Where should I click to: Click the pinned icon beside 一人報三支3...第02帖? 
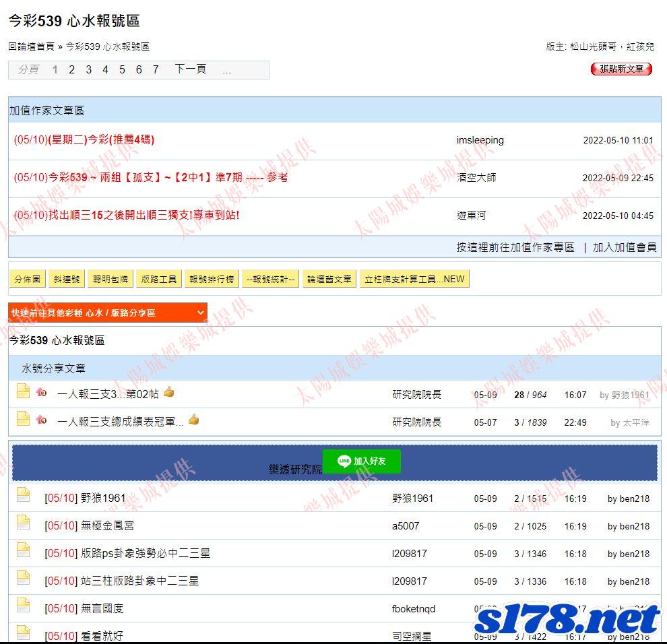(41, 392)
